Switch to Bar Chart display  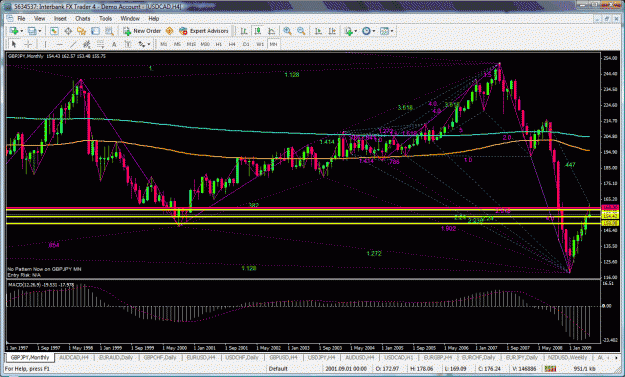pyautogui.click(x=244, y=31)
